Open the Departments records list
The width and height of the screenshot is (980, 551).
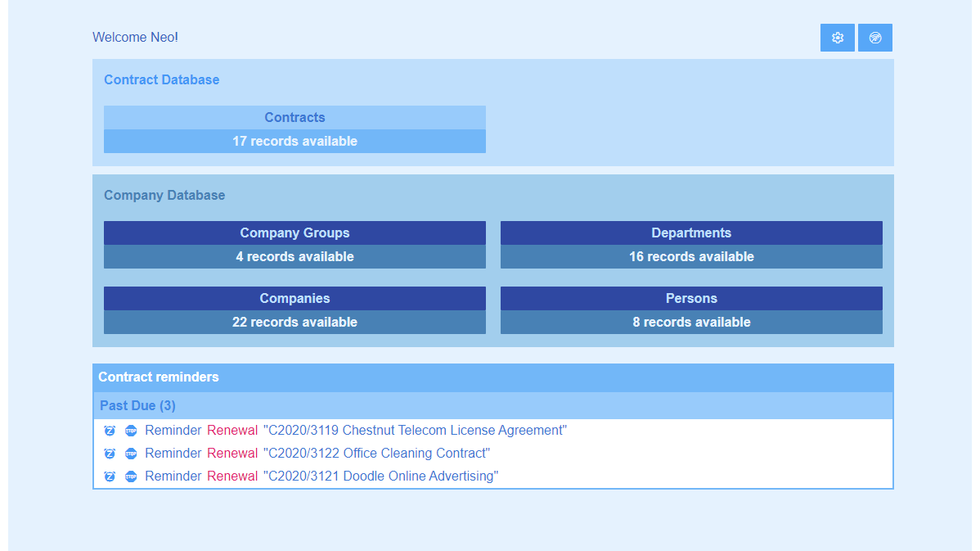point(691,233)
